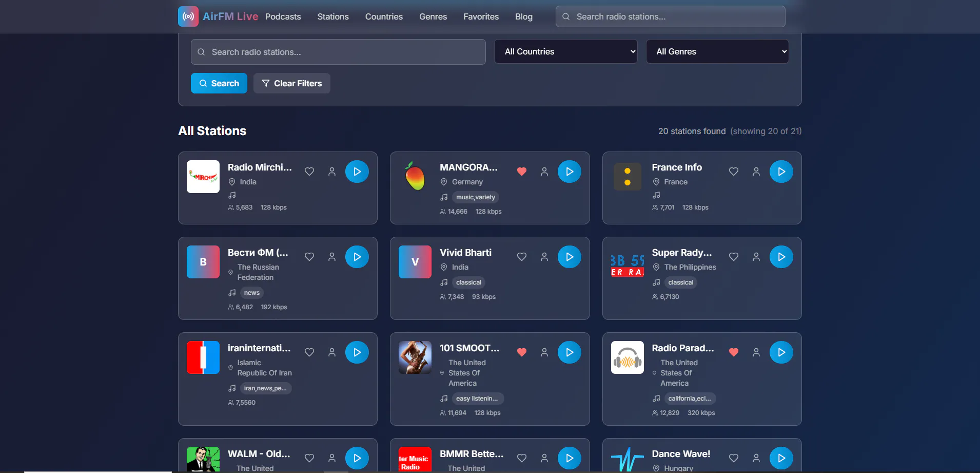The height and width of the screenshot is (473, 980).
Task: Focus the filter panel station search field
Action: [338, 52]
